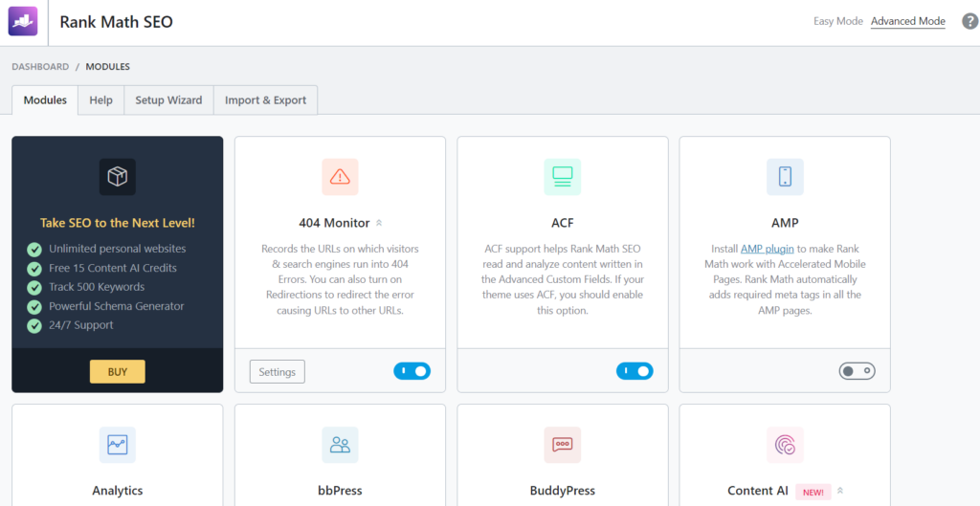Click the BuddyPress chat bubble icon
The height and width of the screenshot is (506, 980).
[563, 445]
